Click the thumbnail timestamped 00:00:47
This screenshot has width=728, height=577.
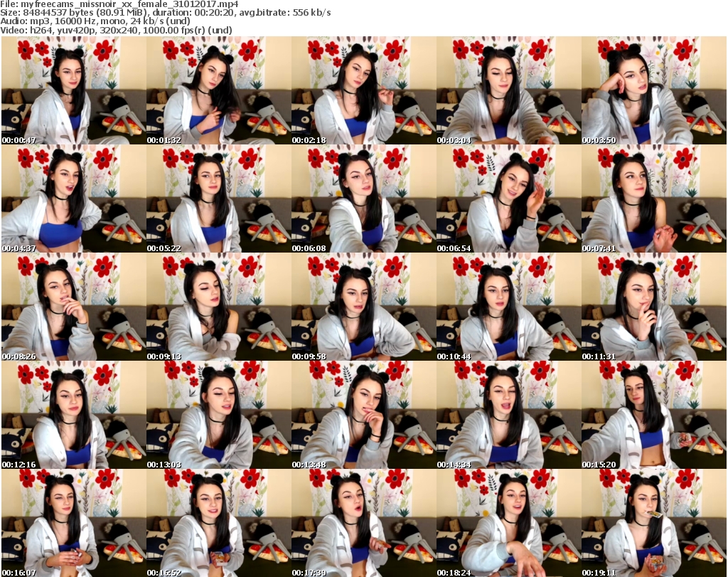[x=73, y=91]
